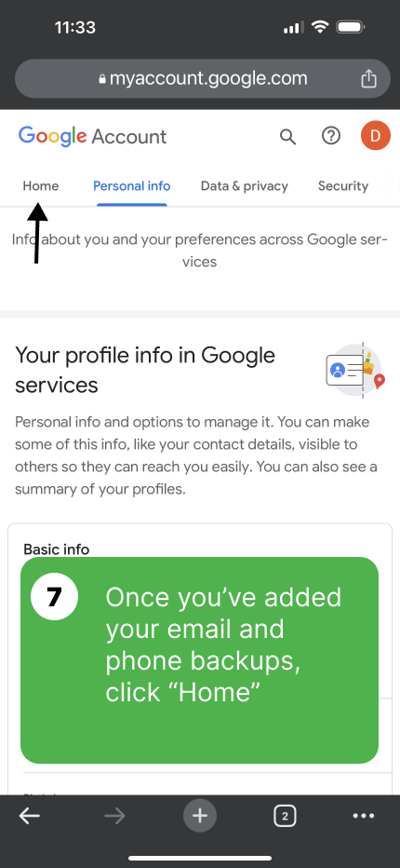Open a new tab with plus button

click(x=200, y=816)
